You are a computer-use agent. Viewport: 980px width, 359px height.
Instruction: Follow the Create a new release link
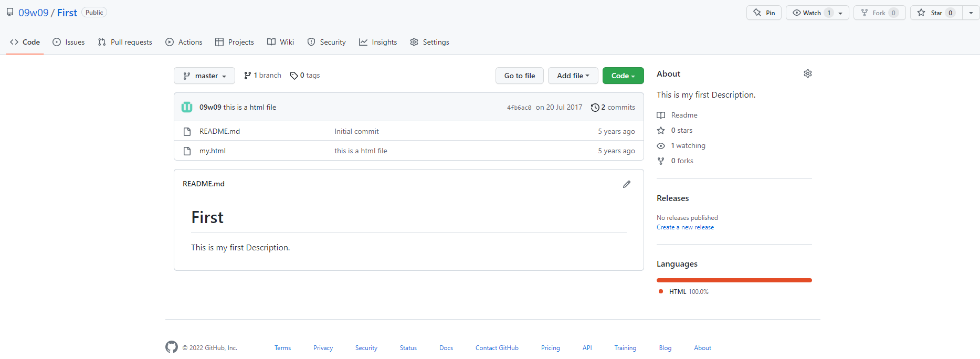click(x=685, y=227)
